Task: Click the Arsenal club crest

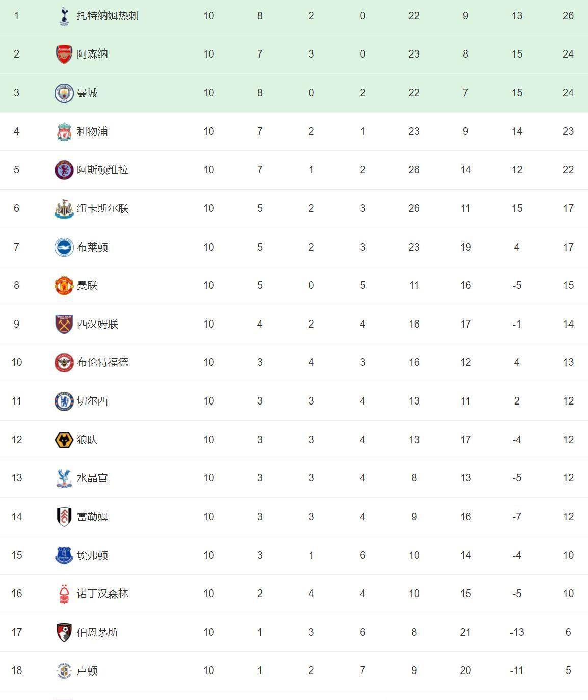Action: pyautogui.click(x=64, y=54)
